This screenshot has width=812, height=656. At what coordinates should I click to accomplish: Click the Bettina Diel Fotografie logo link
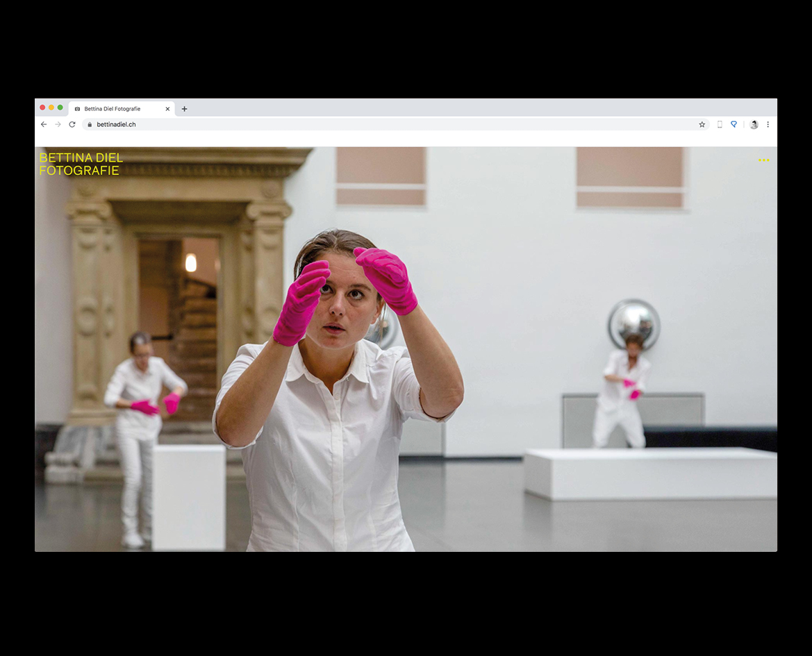click(x=81, y=164)
